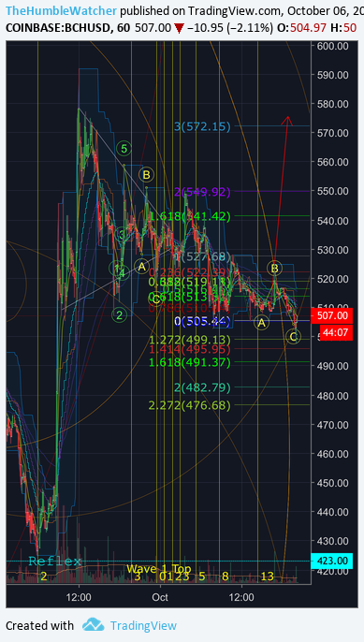This screenshot has width=364, height=642.
Task: Click the 440.00 price axis label
Action: [333, 512]
